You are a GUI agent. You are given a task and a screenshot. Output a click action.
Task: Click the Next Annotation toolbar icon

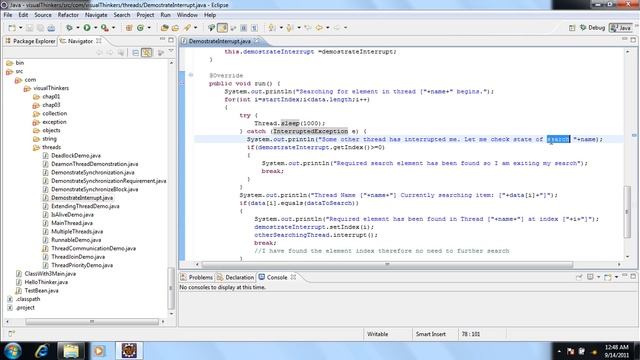(272, 28)
